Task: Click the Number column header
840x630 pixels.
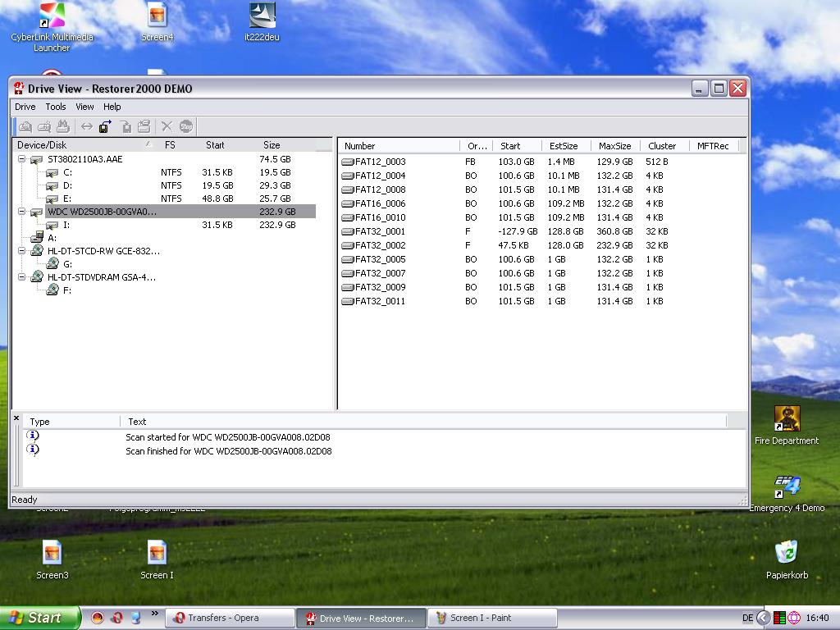Action: pos(399,146)
